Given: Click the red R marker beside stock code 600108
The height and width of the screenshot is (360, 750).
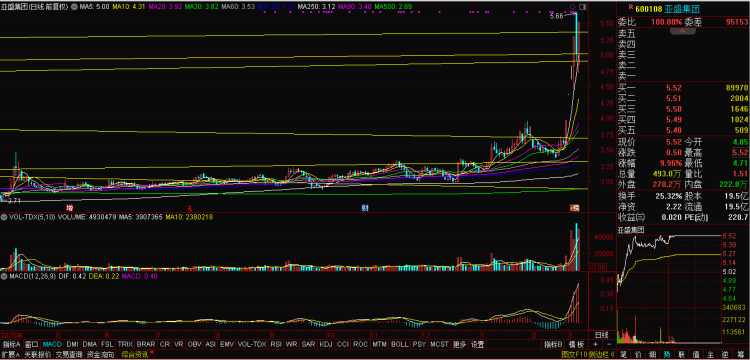Looking at the screenshot, I should 631,7.
